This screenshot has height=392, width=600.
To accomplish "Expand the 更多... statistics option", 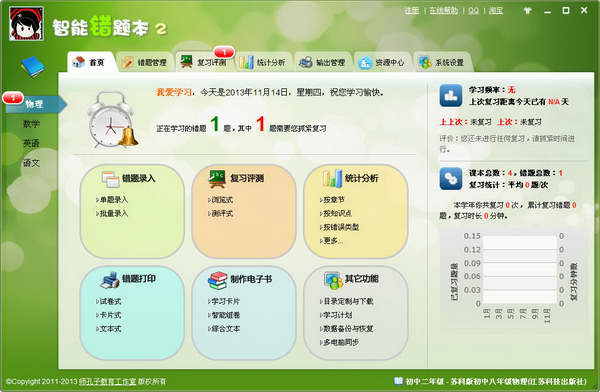I will click(x=331, y=241).
